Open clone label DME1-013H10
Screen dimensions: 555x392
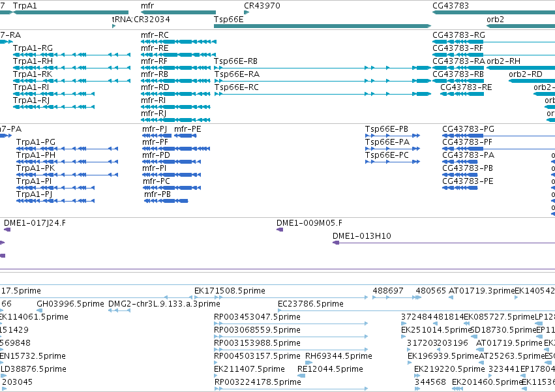(362, 236)
